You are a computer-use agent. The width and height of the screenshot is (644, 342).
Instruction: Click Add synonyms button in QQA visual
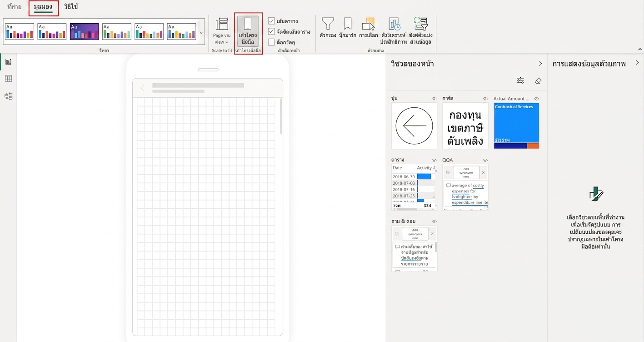(465, 172)
